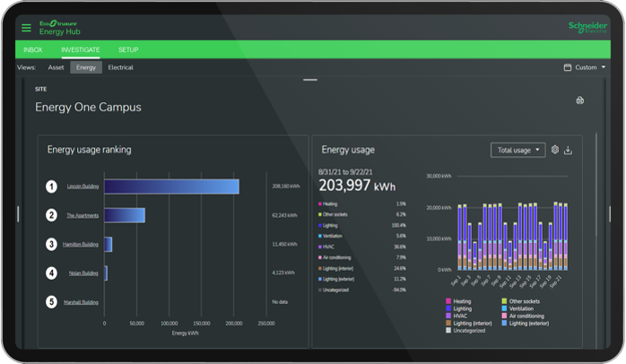The image size is (626, 364).
Task: Open the SETUP tab
Action: click(128, 50)
